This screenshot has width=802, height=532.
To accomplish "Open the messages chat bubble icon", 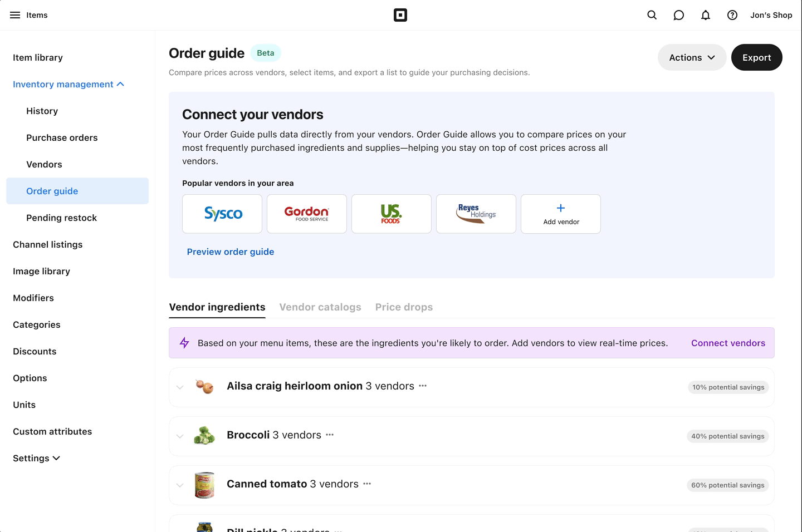I will pos(678,15).
